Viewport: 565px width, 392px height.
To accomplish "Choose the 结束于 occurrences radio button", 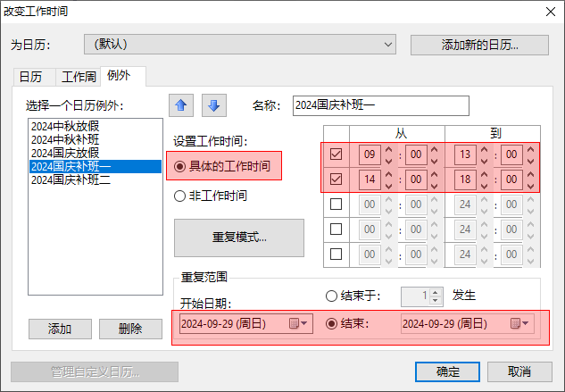I will (x=332, y=296).
